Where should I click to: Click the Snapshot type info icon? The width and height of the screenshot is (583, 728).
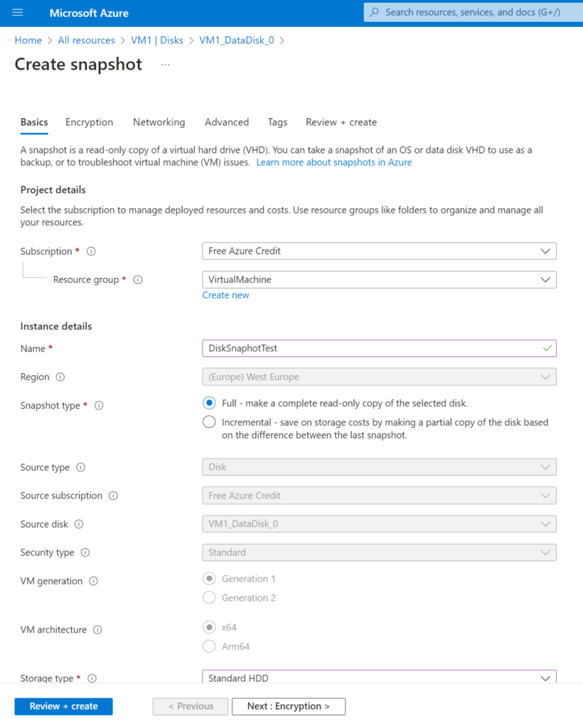click(x=99, y=406)
